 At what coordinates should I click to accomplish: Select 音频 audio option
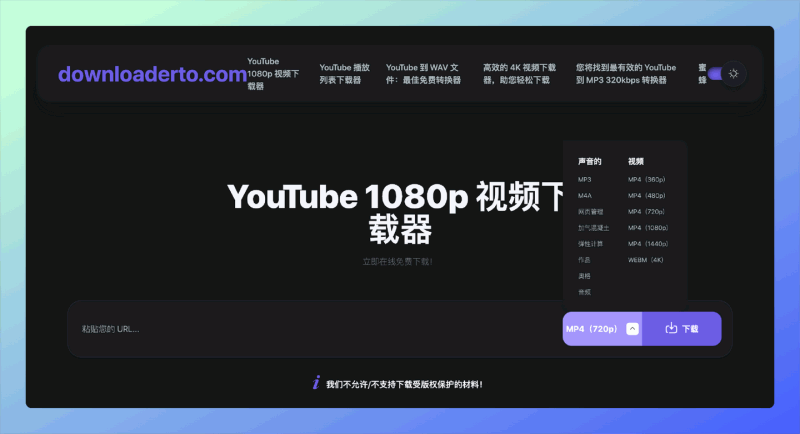[584, 292]
